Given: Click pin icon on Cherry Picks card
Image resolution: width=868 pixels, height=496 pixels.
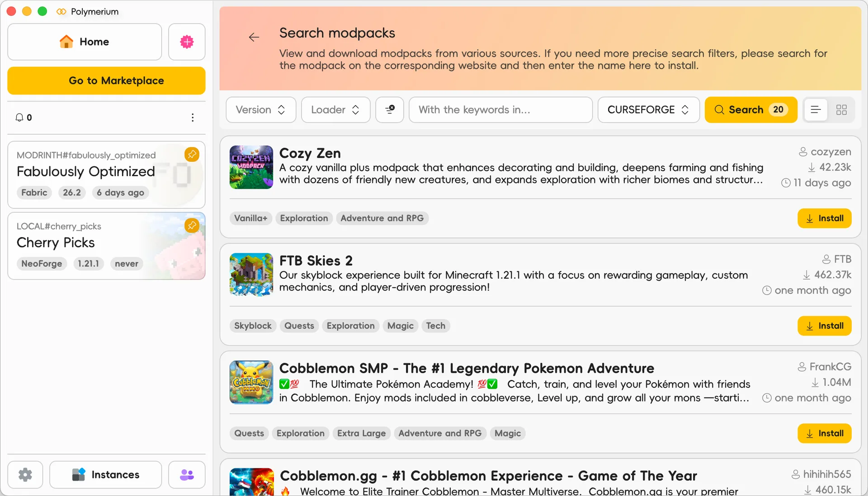Looking at the screenshot, I should point(192,225).
